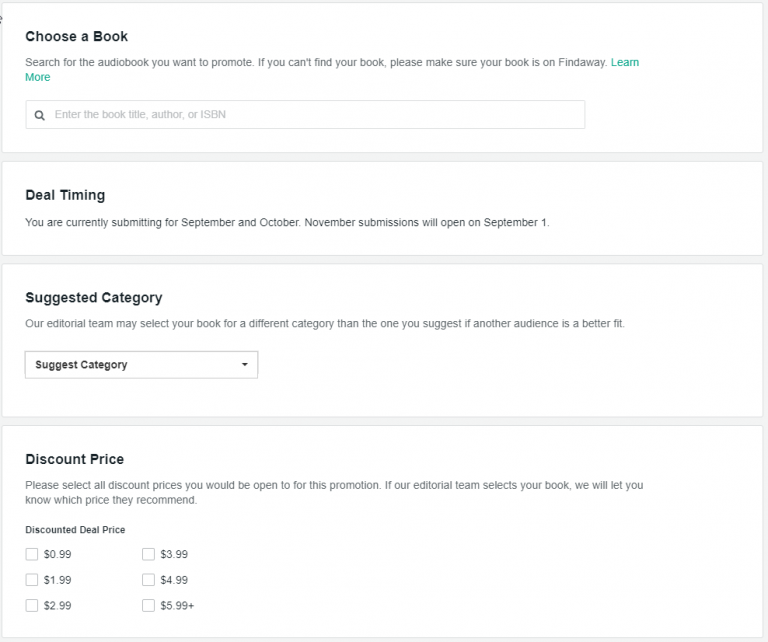Mark the $5.99+ discount price checkbox
This screenshot has width=768, height=642.
[x=148, y=605]
